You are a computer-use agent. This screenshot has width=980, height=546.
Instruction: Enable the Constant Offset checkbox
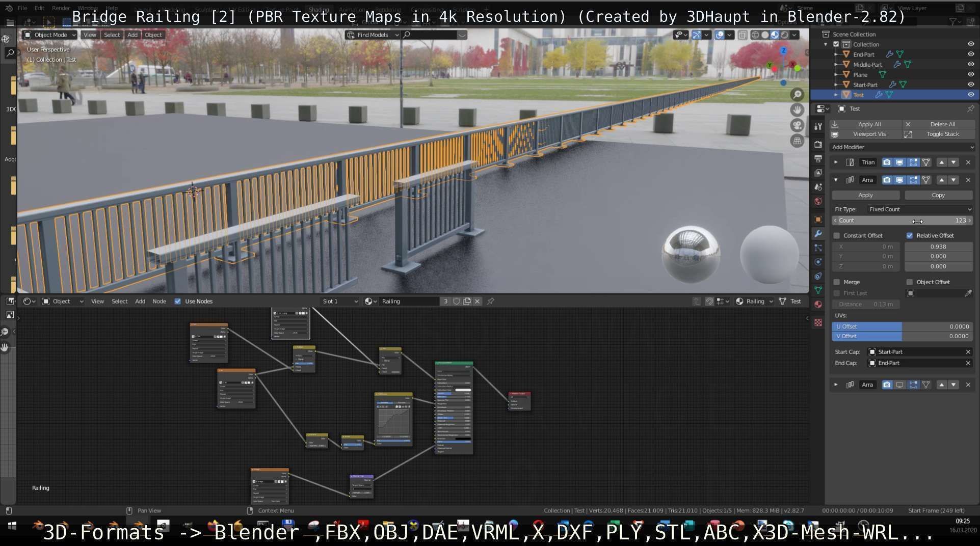click(836, 236)
